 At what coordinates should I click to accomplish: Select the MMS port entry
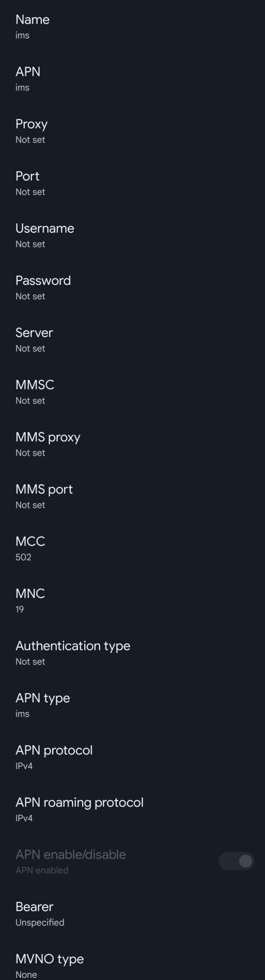pos(132,496)
